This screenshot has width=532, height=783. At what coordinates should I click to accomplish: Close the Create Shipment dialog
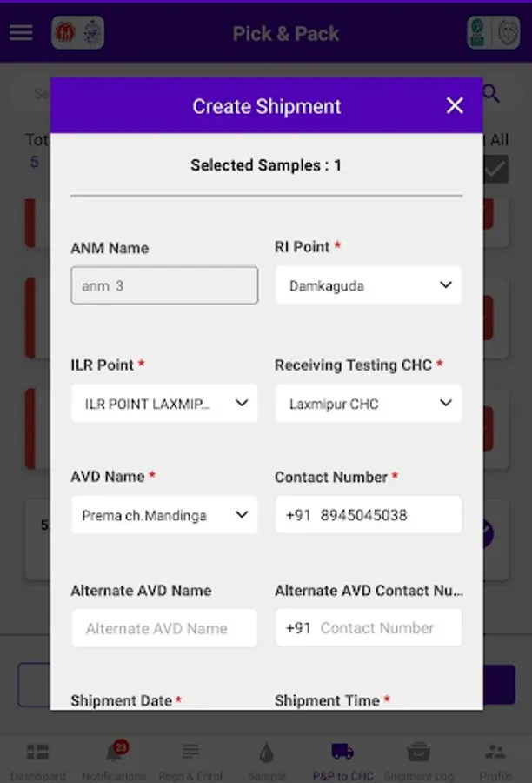(x=455, y=106)
